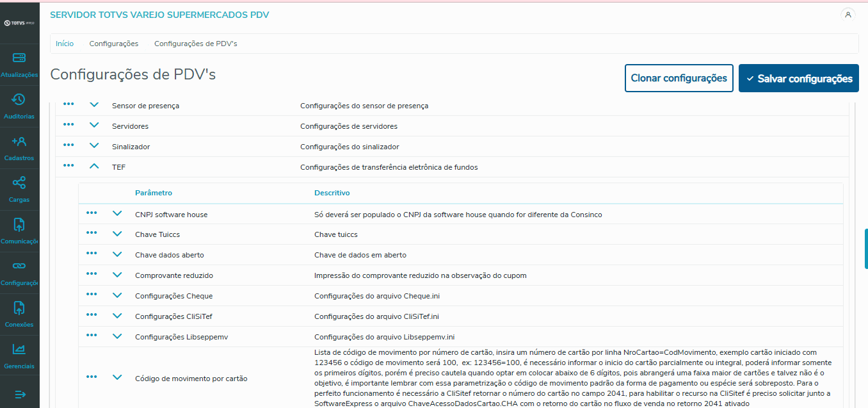Open the user profile icon

pos(848,15)
